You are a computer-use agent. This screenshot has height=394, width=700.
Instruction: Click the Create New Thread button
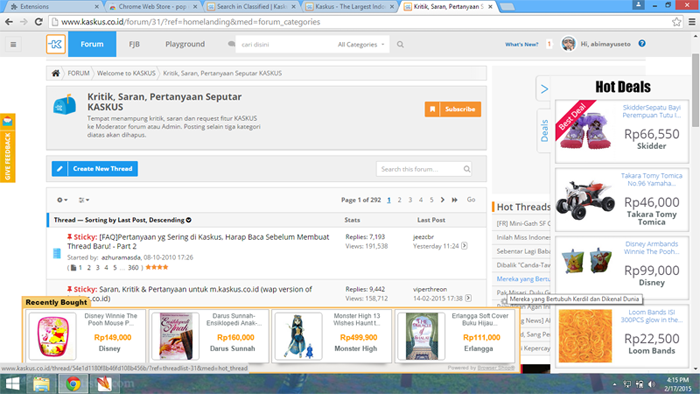point(95,169)
